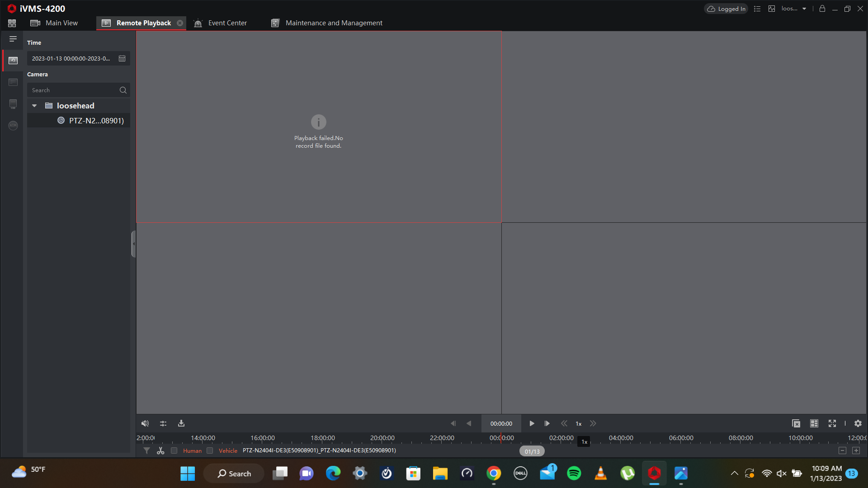Click the scissors clip tool
The width and height of the screenshot is (868, 488).
coord(160,450)
